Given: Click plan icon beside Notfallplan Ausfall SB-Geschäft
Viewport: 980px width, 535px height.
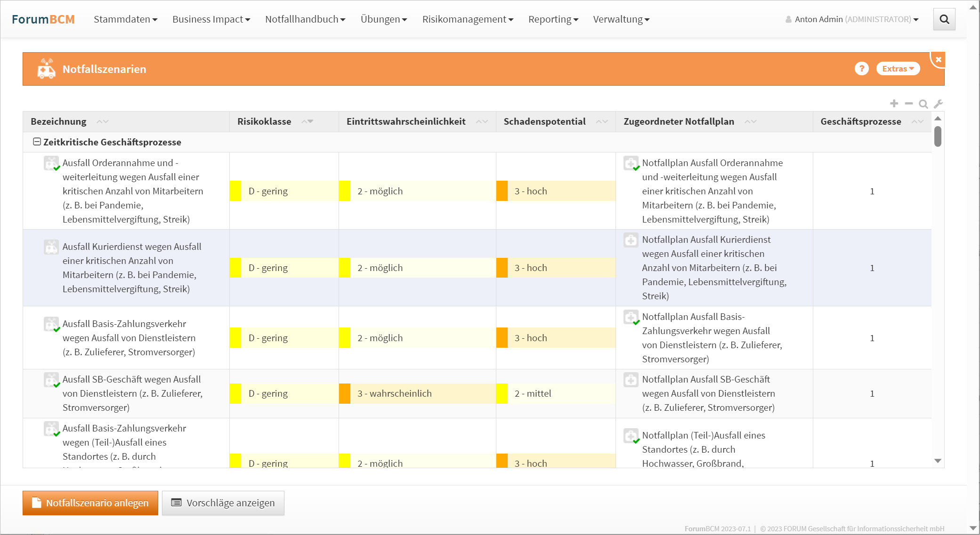Looking at the screenshot, I should (x=631, y=380).
